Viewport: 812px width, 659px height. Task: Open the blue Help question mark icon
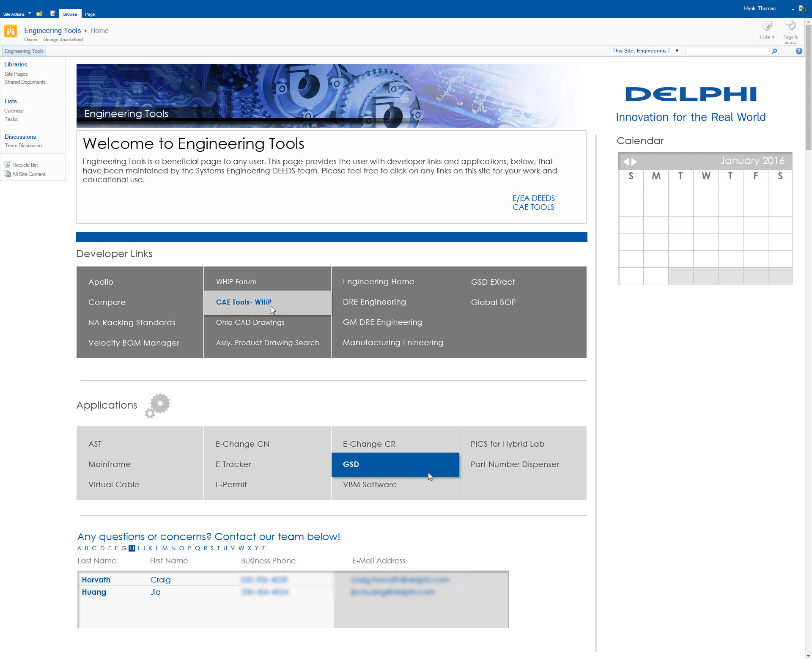tap(798, 51)
